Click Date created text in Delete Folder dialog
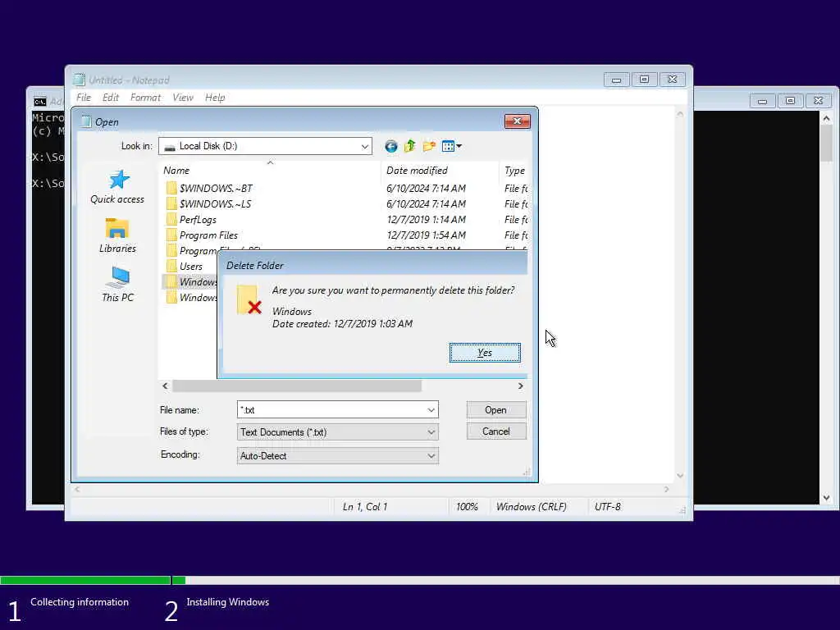 pyautogui.click(x=342, y=323)
